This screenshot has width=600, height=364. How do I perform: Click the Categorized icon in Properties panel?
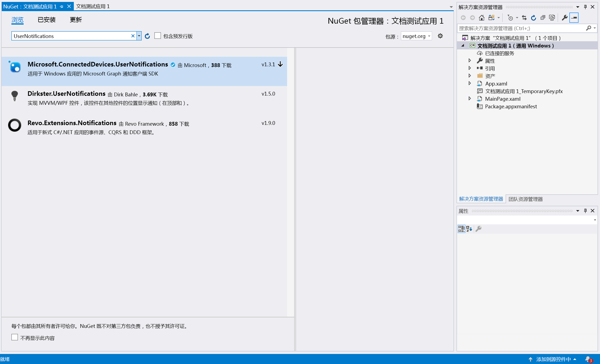pos(461,229)
